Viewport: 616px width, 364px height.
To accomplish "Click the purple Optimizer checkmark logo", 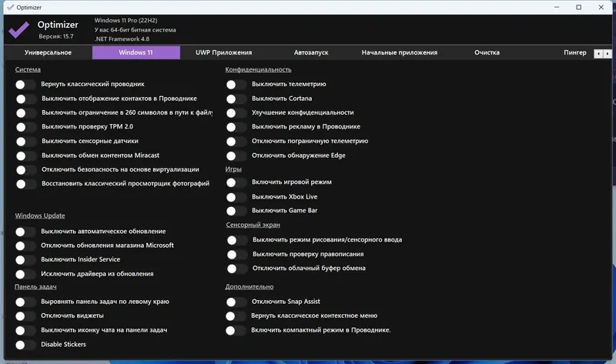I will 18,29.
